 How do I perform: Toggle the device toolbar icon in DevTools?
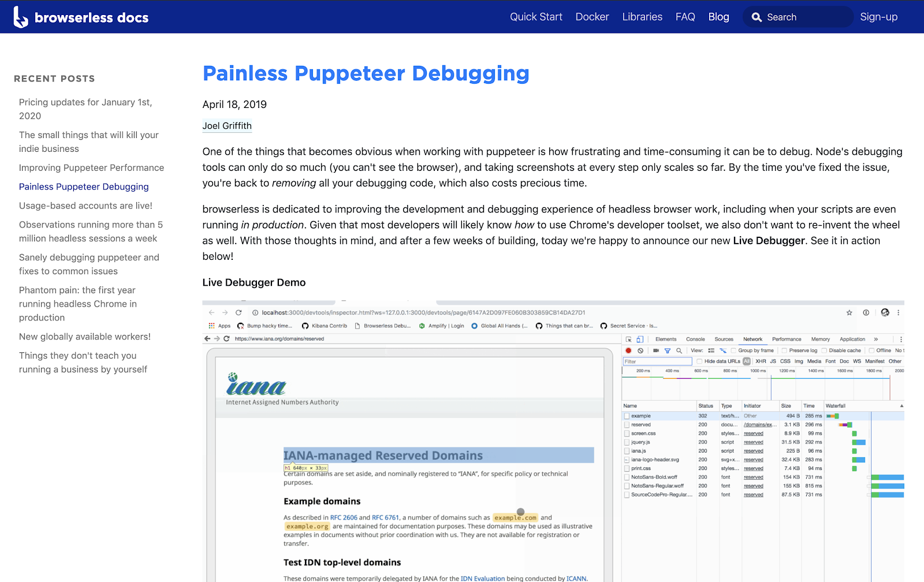[640, 339]
